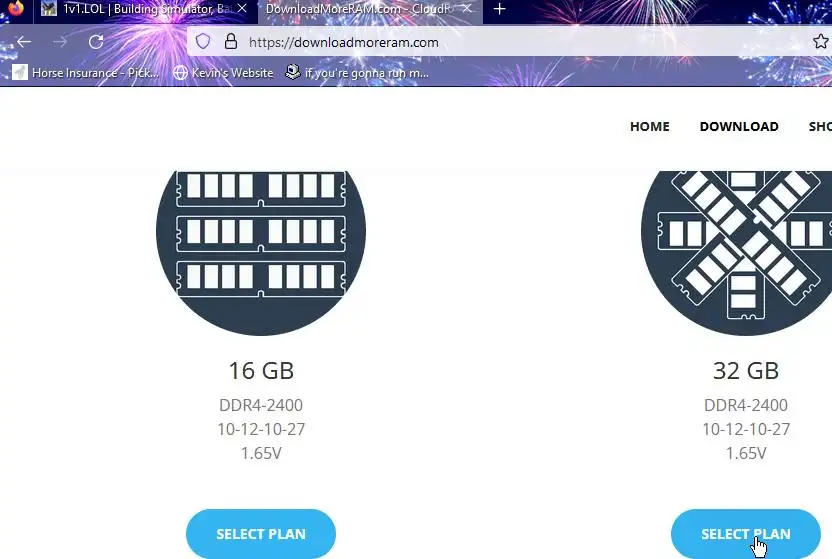Reload the page with the refresh icon

coord(96,42)
